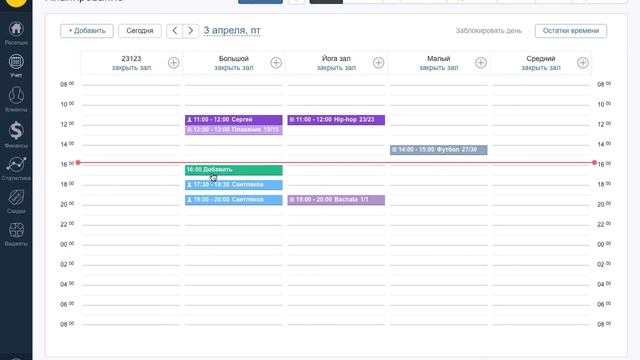Open the Ресепшн section in sidebar
This screenshot has height=360, width=640.
coord(16,33)
